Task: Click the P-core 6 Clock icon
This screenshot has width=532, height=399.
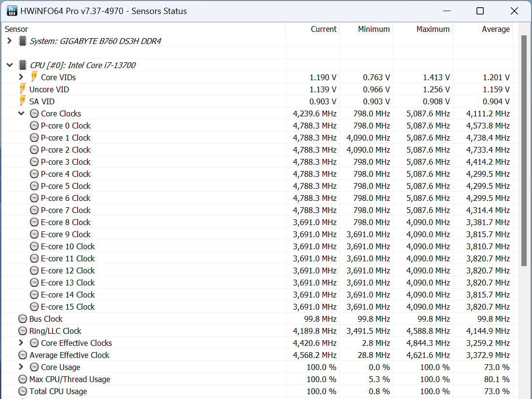Action: pos(34,198)
